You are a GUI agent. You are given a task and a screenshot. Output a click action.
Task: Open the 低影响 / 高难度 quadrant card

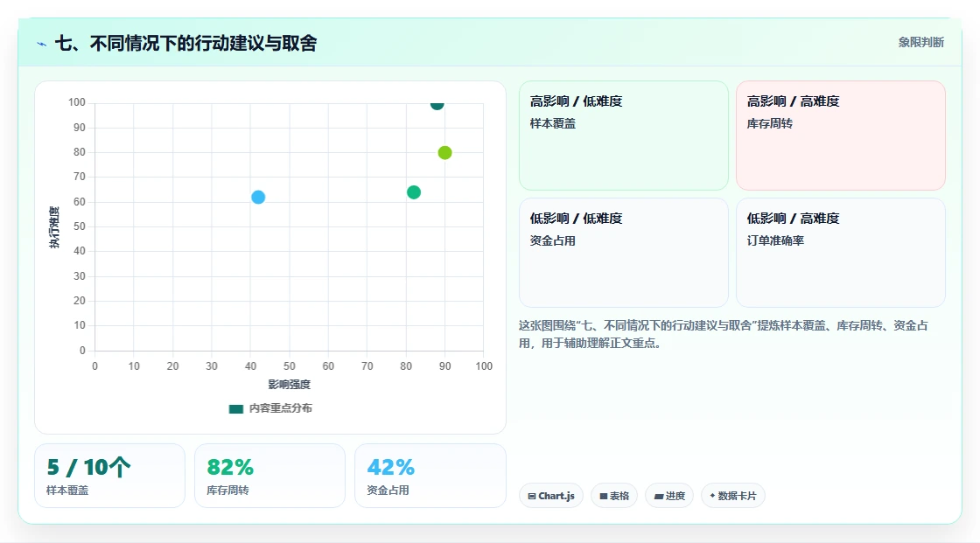[841, 253]
